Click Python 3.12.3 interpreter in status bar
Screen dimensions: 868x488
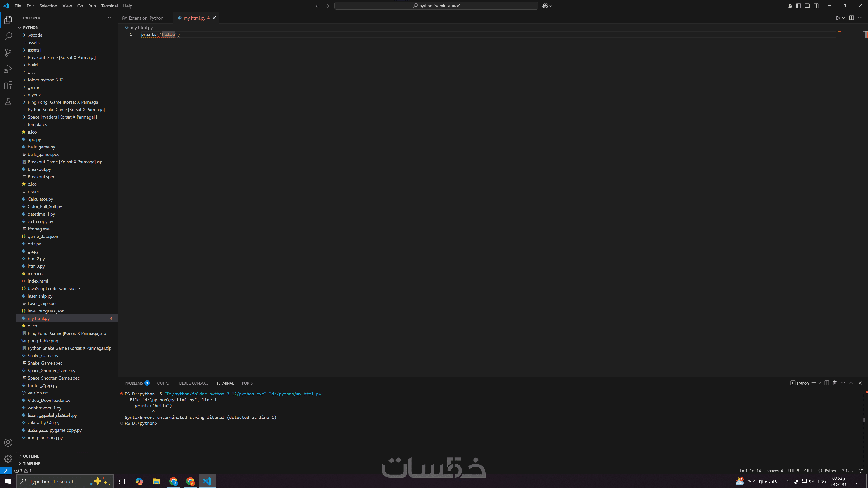click(847, 470)
